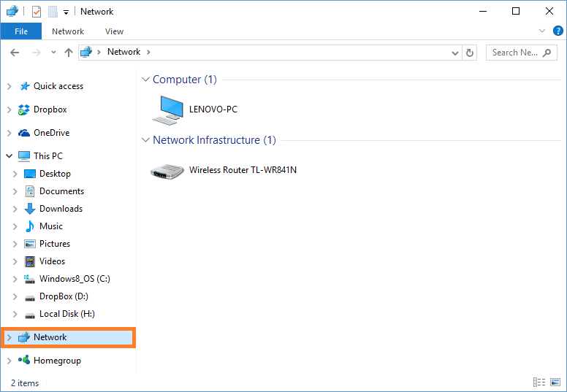Expand the Desktop tree node
The image size is (567, 392).
pyautogui.click(x=15, y=174)
